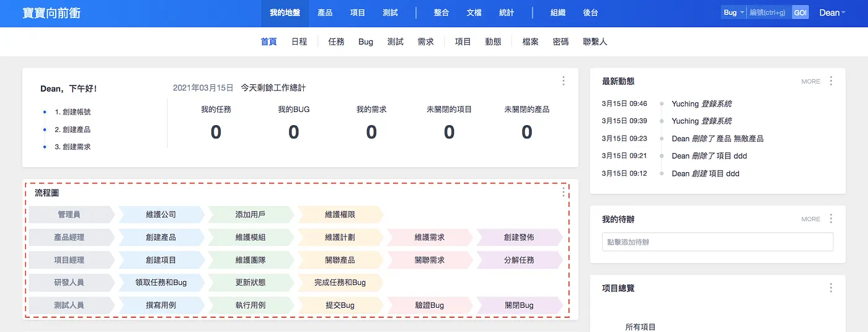Click the 維護團隊 flow step
868x332 pixels.
tap(250, 260)
